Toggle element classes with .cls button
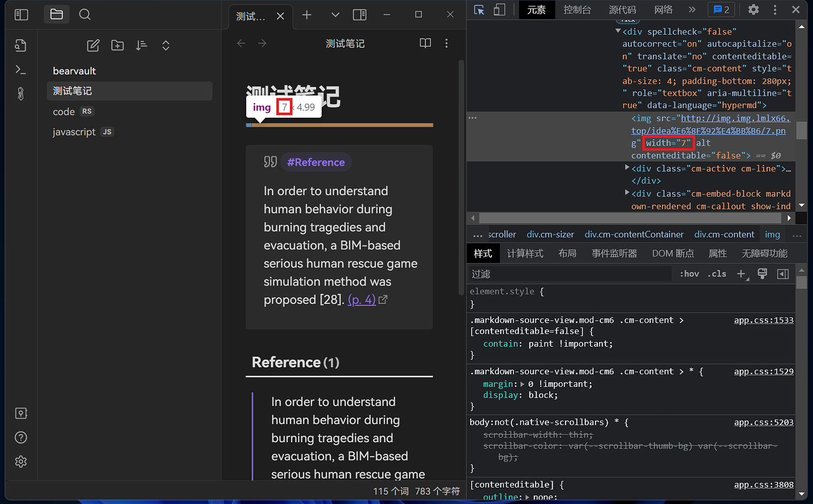The height and width of the screenshot is (504, 813). pyautogui.click(x=716, y=273)
